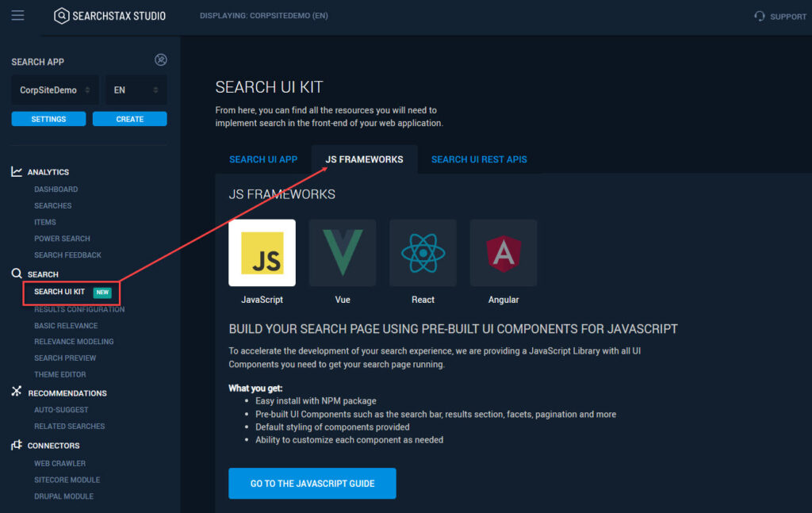This screenshot has width=812, height=513.
Task: Select the Vue framework tile
Action: (x=343, y=253)
